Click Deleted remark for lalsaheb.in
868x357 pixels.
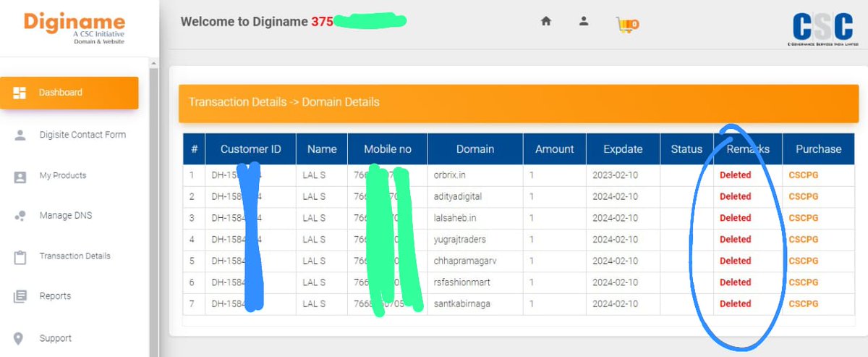pos(735,218)
